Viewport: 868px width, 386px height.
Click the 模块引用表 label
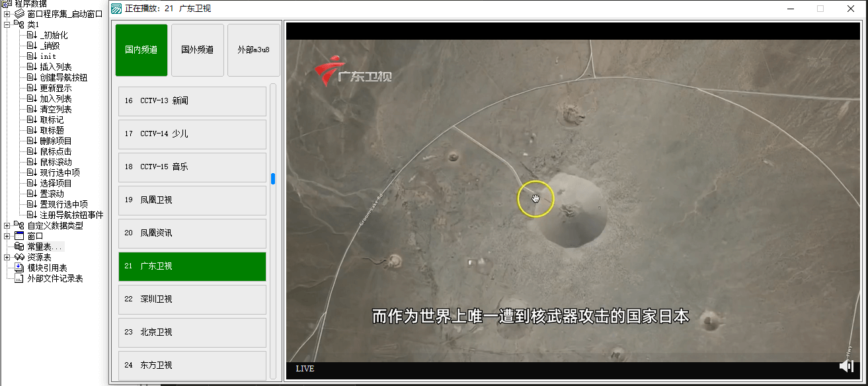coord(47,268)
